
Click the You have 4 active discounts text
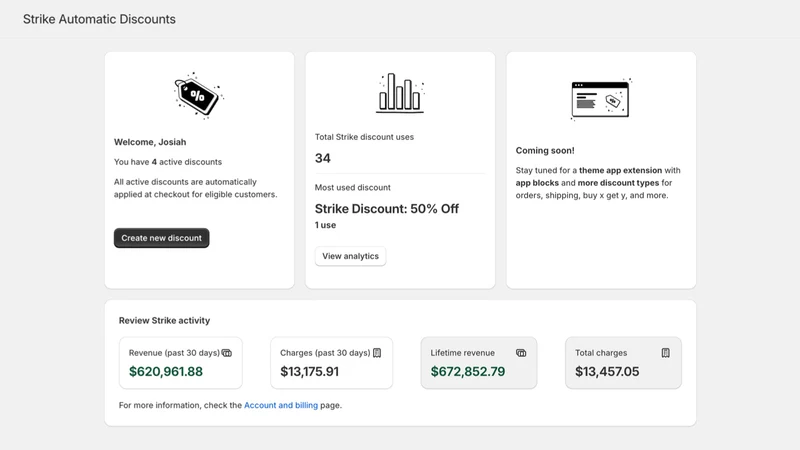pos(168,162)
